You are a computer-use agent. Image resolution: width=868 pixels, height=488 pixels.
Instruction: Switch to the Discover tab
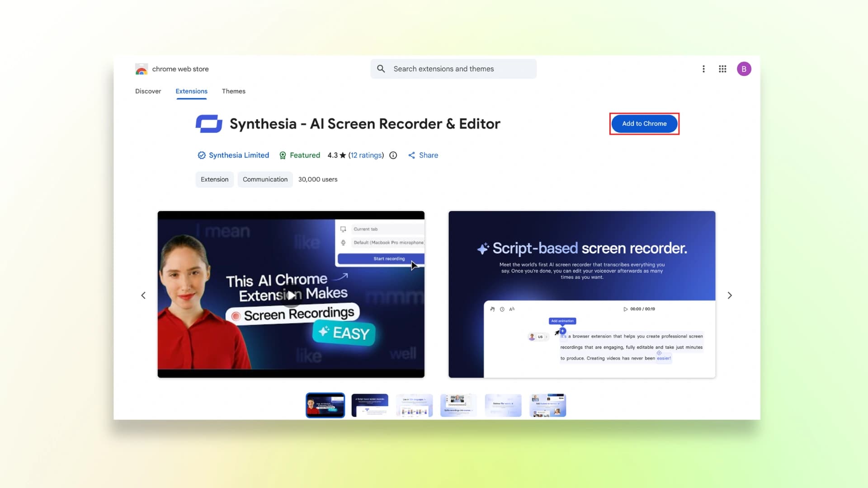[x=148, y=91]
